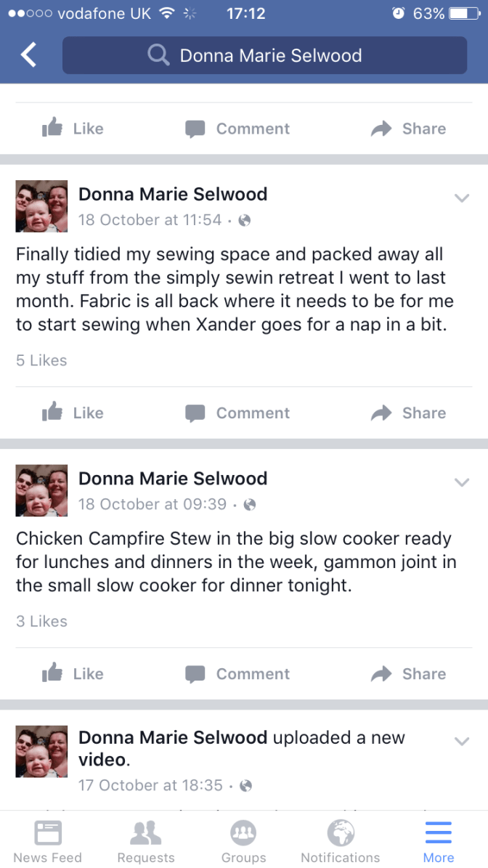Viewport: 488px width, 868px height.
Task: Open options chevron on Chicken Stew post
Action: pyautogui.click(x=462, y=482)
